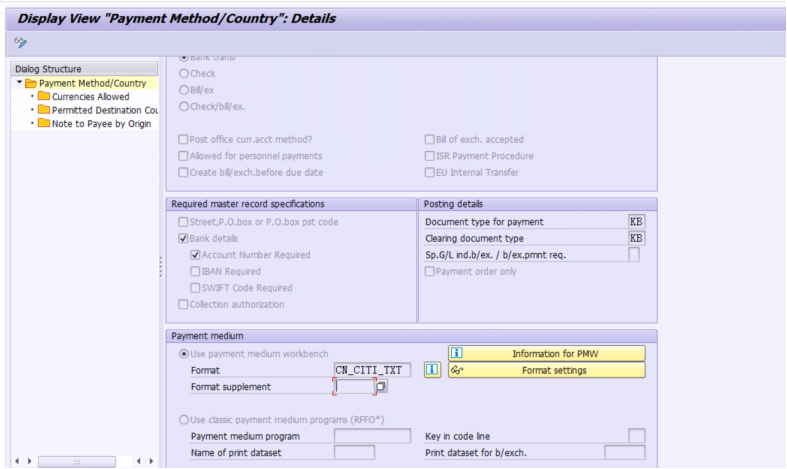
Task: Select Note to Payee by Origin entry
Action: [101, 124]
